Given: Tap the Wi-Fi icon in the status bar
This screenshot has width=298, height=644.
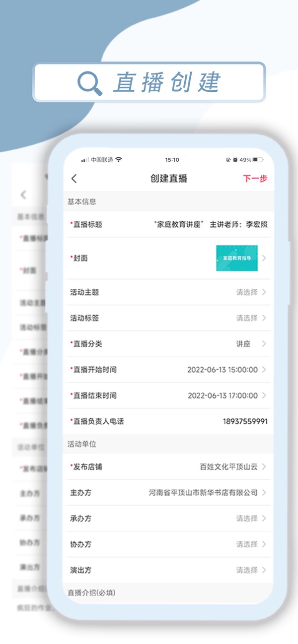Looking at the screenshot, I should (x=119, y=160).
